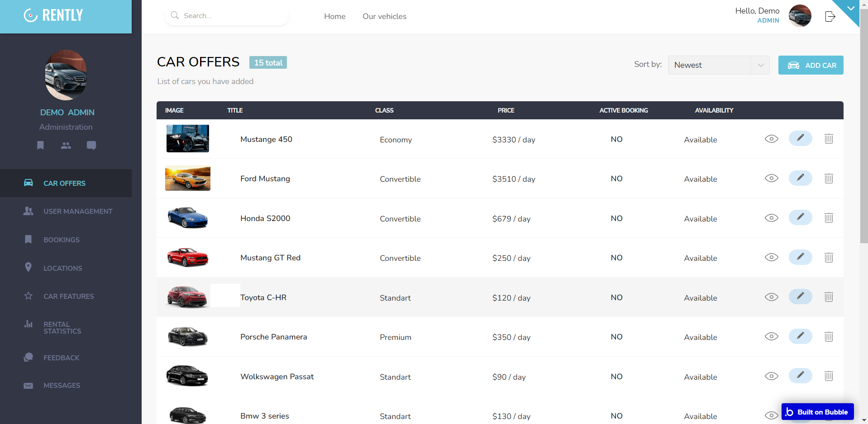View the Honda S2000 offer via eye icon
Viewport: 868px width, 424px height.
pyautogui.click(x=771, y=218)
